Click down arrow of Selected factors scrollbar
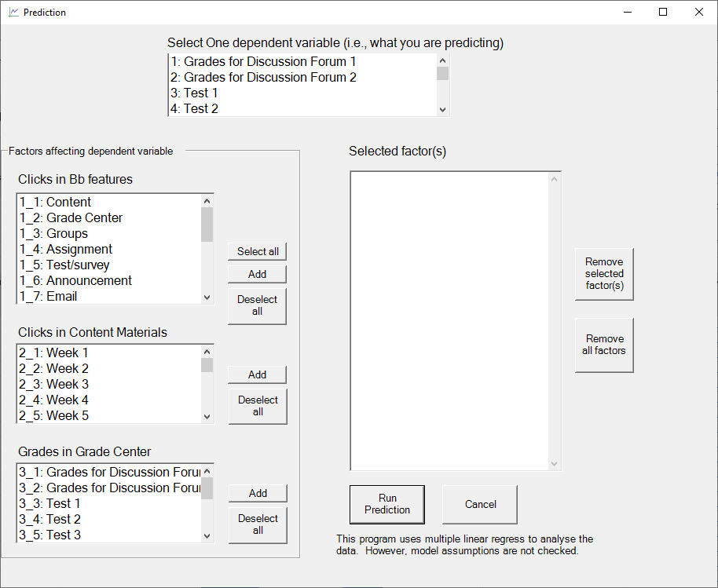This screenshot has height=588, width=718. 554,463
